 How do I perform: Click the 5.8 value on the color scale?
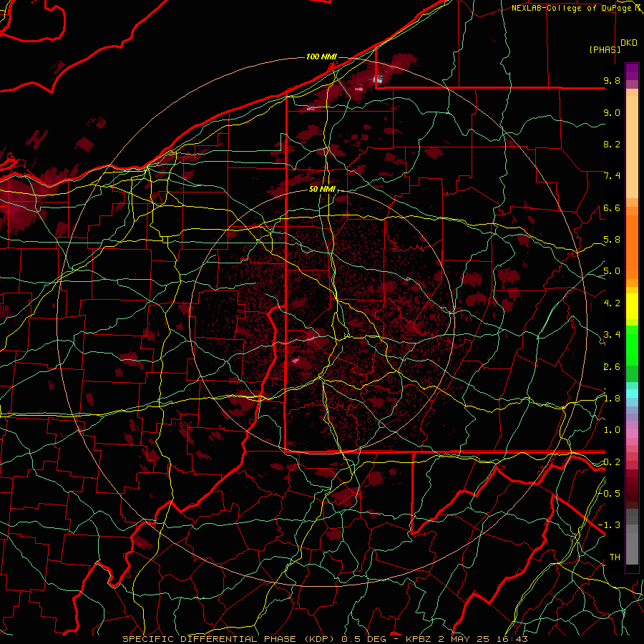(612, 240)
